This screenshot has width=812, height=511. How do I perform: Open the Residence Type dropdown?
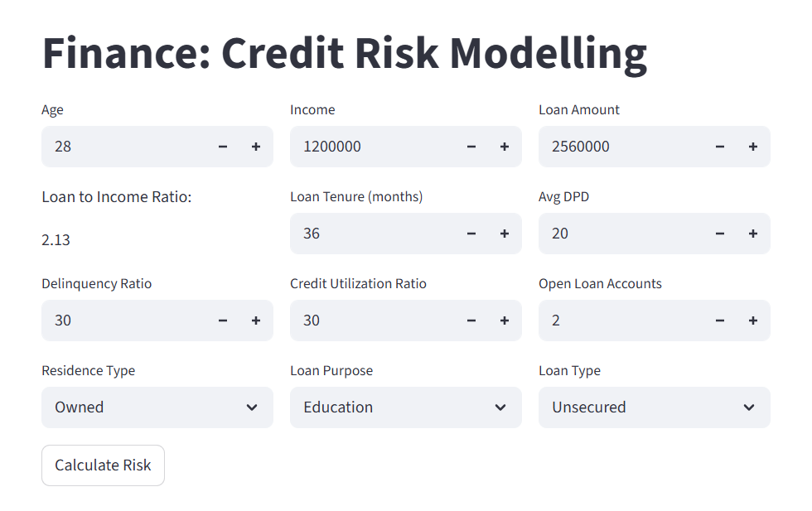pos(157,407)
